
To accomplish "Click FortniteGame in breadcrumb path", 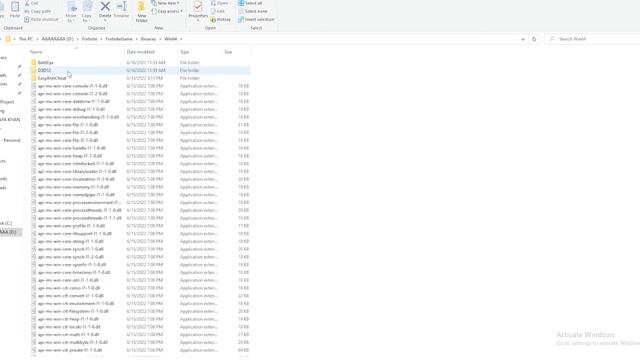I will click(x=119, y=39).
